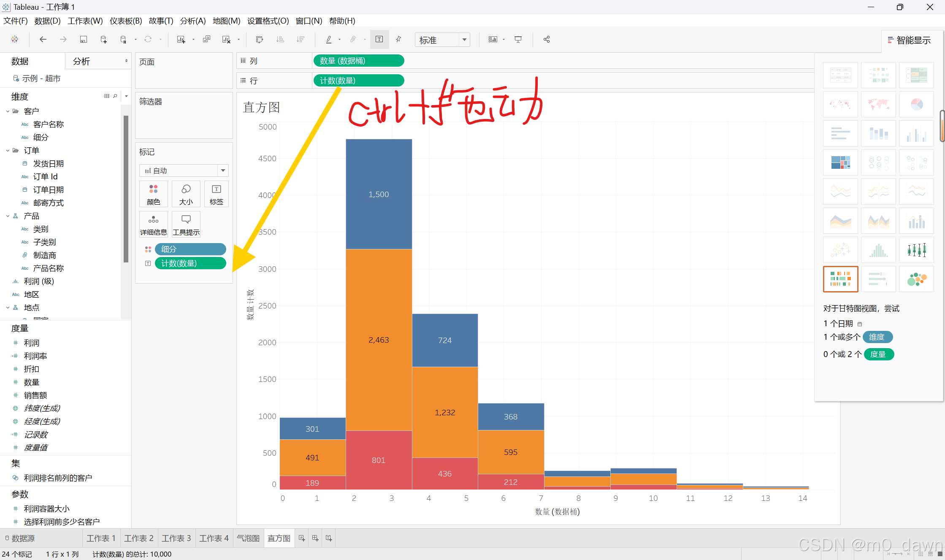Viewport: 945px width, 560px height.
Task: Toggle show mark labels toolbar button
Action: tap(379, 39)
